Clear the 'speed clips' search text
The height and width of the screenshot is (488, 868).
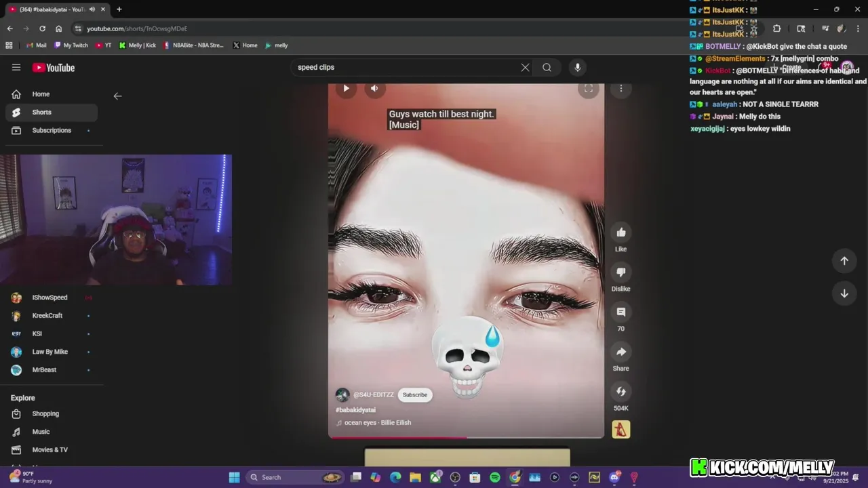pyautogui.click(x=525, y=67)
